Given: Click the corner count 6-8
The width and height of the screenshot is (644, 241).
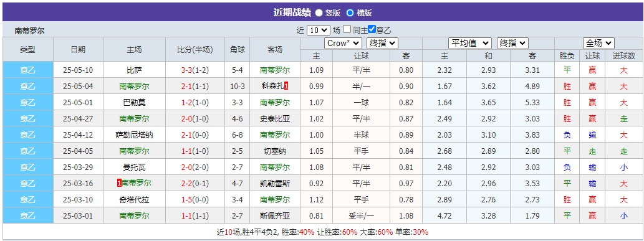Looking at the screenshot, I should [x=238, y=135].
